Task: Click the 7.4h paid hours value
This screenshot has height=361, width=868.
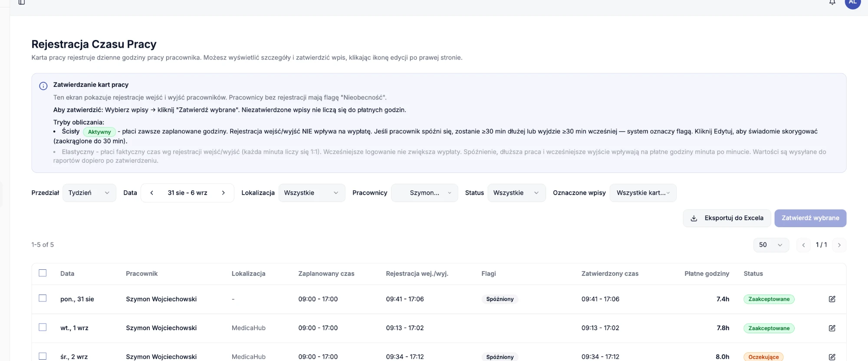Action: pos(723,299)
